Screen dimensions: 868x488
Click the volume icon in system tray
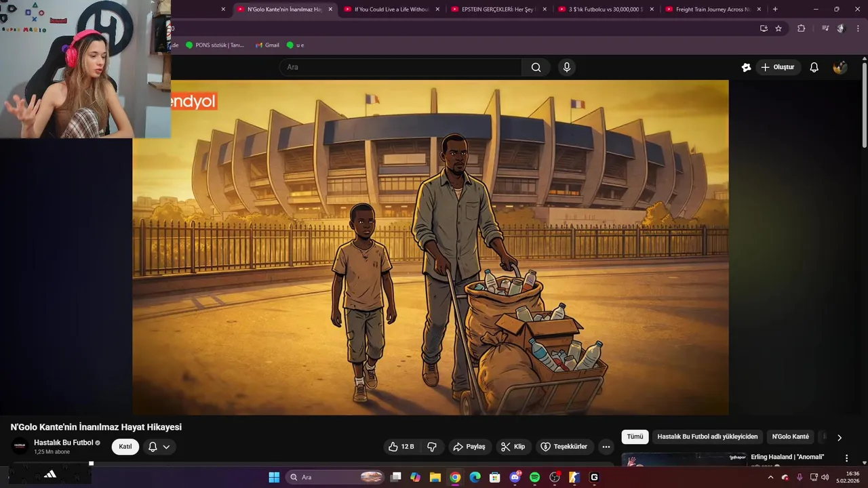(x=825, y=477)
